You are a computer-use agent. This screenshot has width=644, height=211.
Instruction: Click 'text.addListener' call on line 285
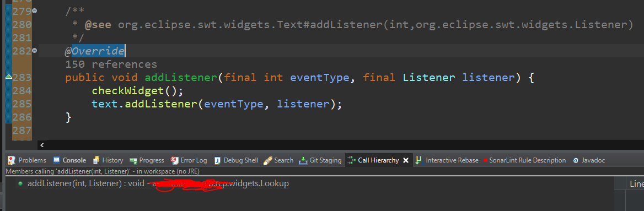[144, 104]
